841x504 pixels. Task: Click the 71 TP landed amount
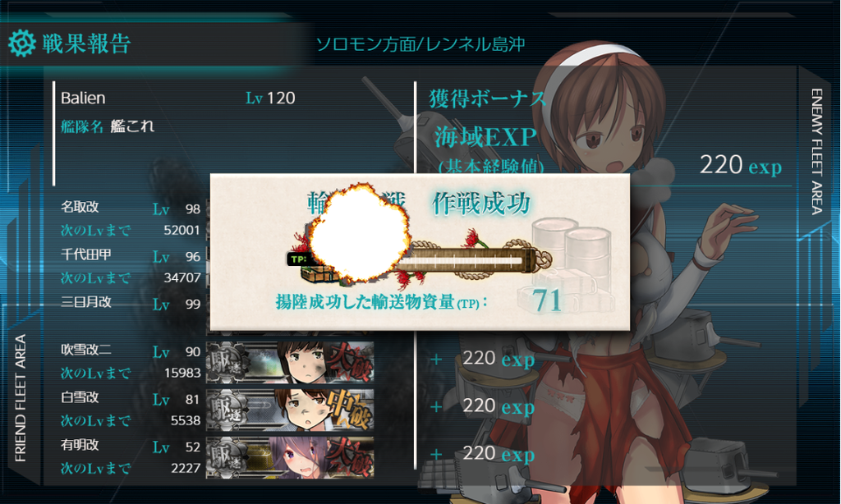pyautogui.click(x=546, y=300)
